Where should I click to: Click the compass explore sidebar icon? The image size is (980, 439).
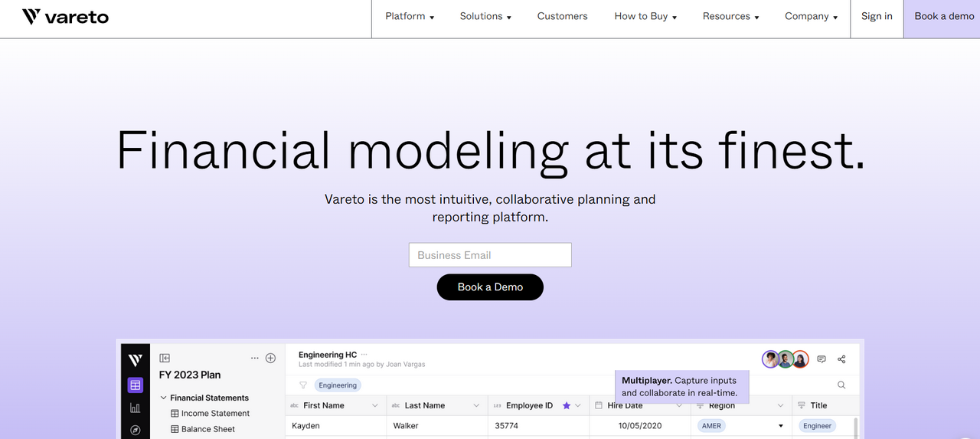tap(136, 430)
